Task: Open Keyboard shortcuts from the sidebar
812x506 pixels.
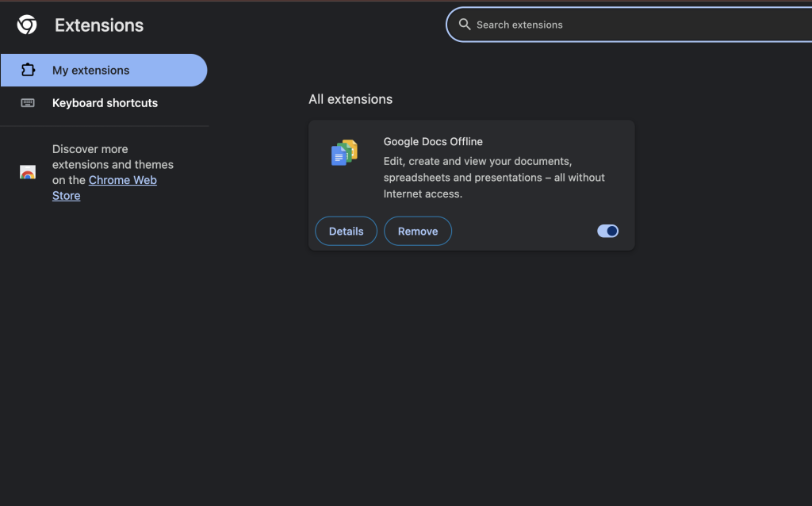Action: 105,102
